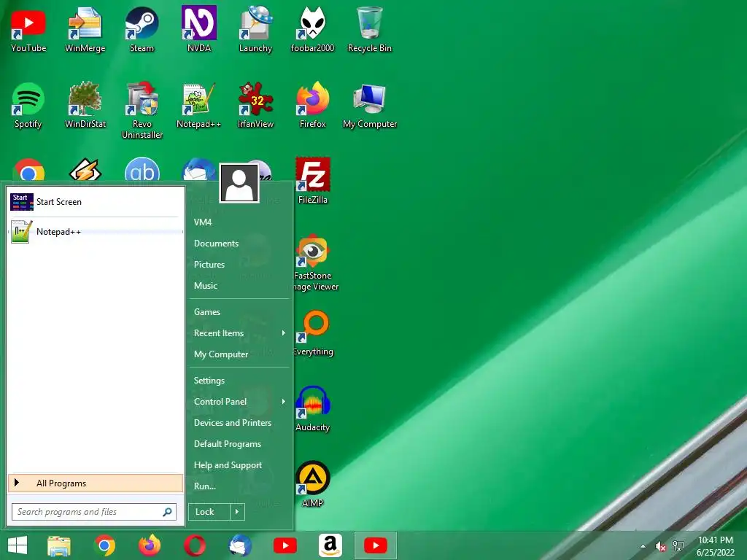The width and height of the screenshot is (747, 560).
Task: Open Chrome from the taskbar
Action: click(104, 545)
